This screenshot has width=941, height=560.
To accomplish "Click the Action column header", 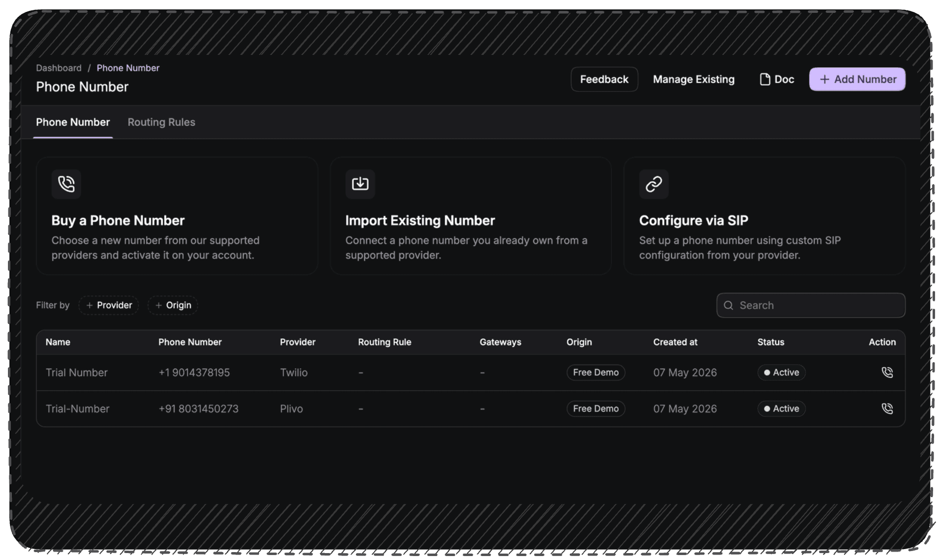I will (x=882, y=342).
